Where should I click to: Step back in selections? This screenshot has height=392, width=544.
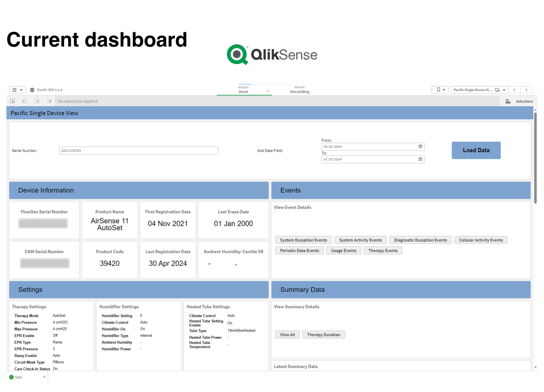[x=25, y=101]
